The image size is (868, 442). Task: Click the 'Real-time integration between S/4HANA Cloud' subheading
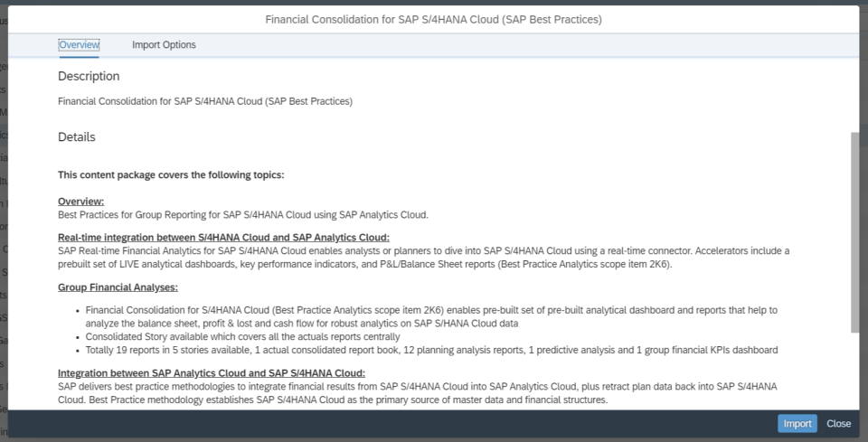coord(223,238)
